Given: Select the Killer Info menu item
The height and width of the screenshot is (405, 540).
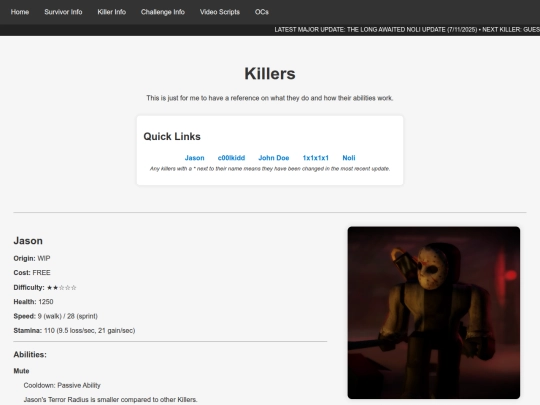Looking at the screenshot, I should pyautogui.click(x=112, y=12).
